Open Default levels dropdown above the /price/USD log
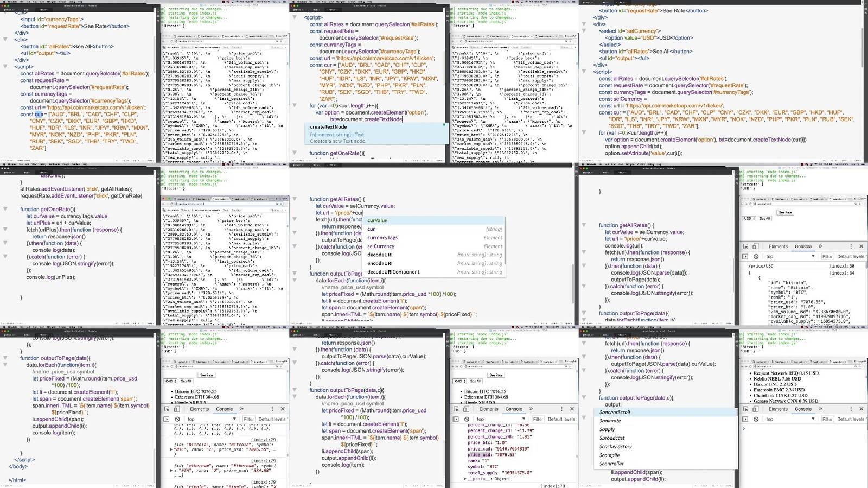The image size is (868, 488). [852, 256]
